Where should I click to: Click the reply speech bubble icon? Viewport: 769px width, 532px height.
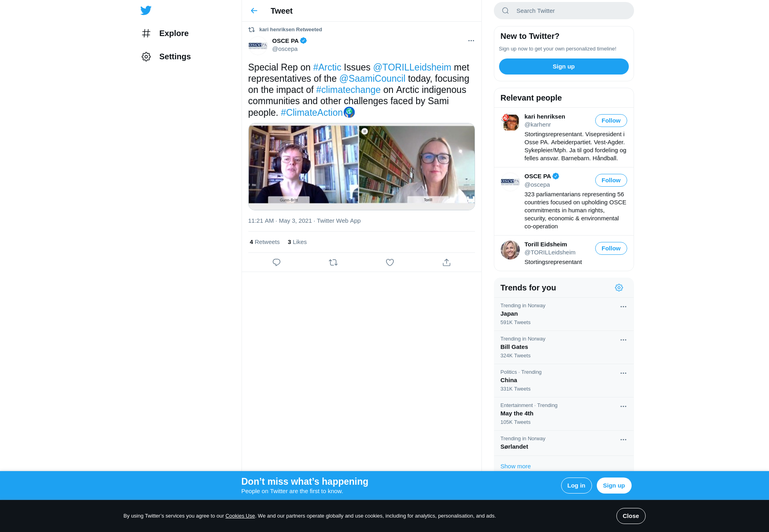[x=276, y=262]
